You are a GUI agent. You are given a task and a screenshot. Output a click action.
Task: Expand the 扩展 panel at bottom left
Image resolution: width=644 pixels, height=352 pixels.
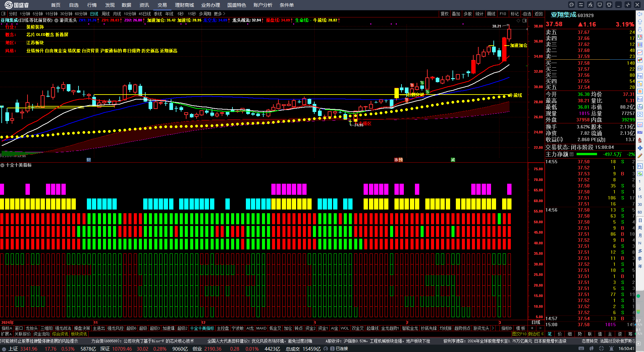point(6,334)
